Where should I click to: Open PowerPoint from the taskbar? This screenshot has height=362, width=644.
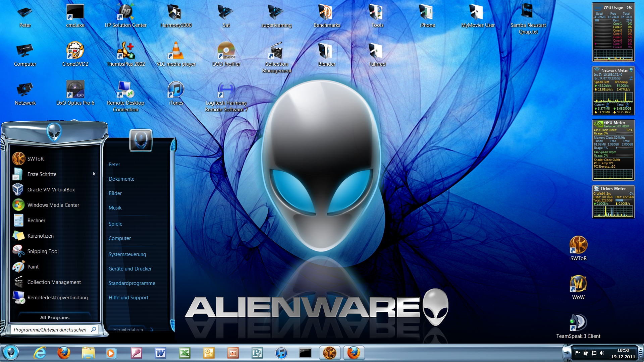click(x=233, y=353)
